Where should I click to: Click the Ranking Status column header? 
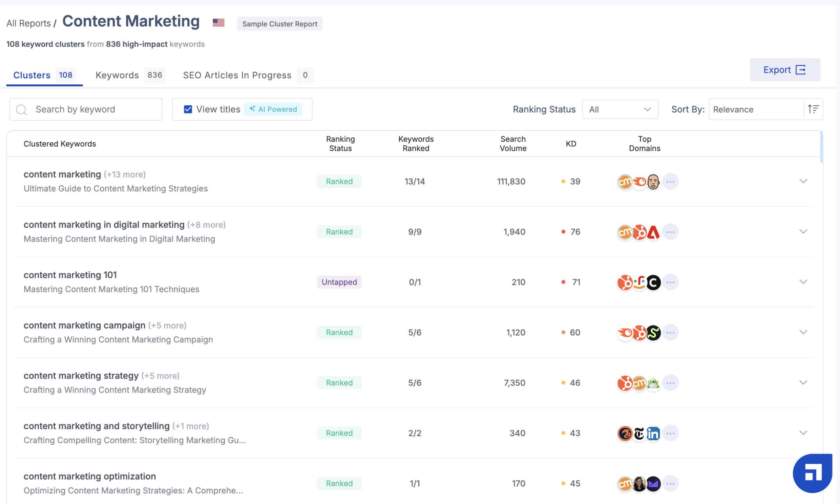(x=340, y=144)
